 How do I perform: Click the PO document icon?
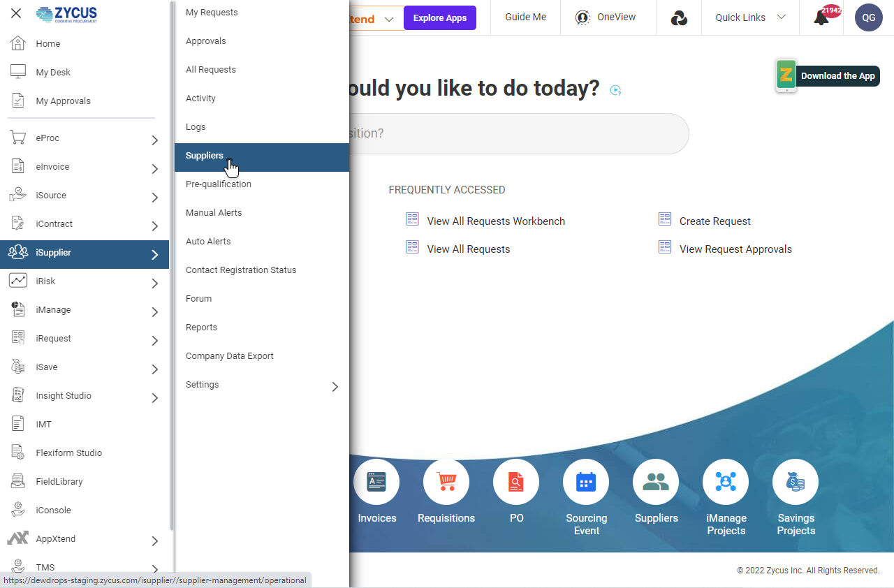(x=516, y=482)
